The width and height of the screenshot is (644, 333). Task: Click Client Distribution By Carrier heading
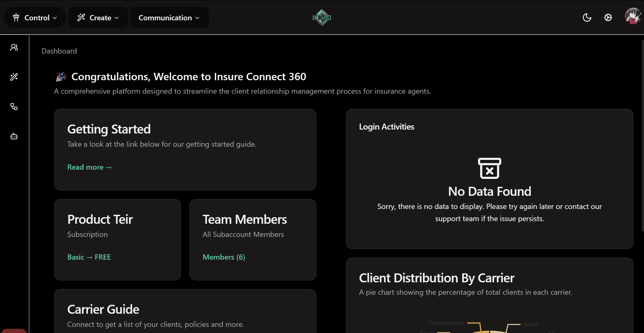tap(437, 278)
